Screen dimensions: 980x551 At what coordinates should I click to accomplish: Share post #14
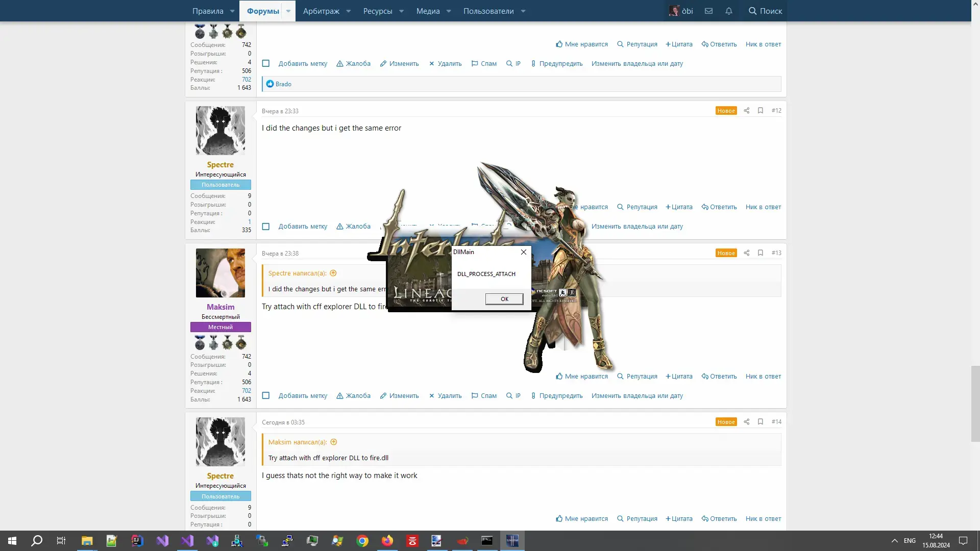pyautogui.click(x=747, y=422)
